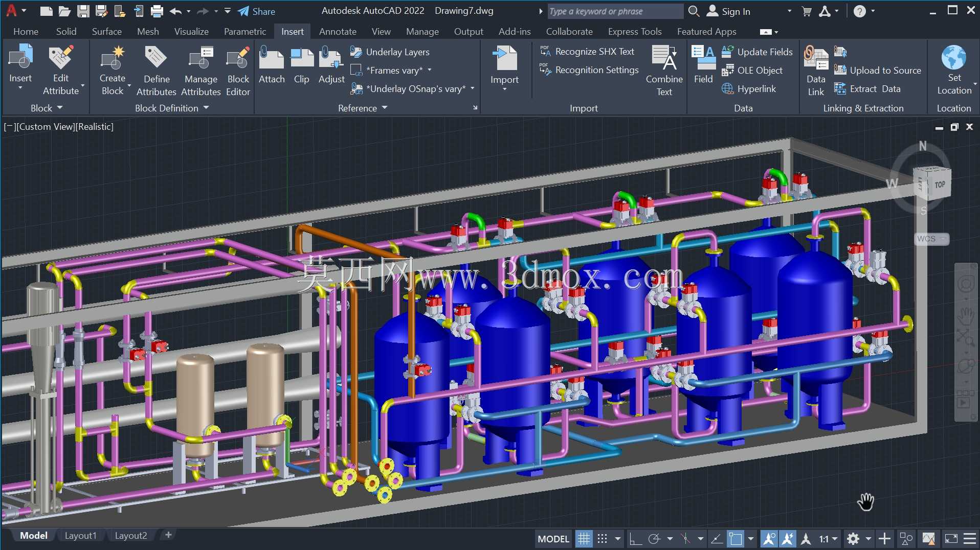The height and width of the screenshot is (550, 980).
Task: Customize the Quick Access Toolbar dropdown
Action: tap(228, 11)
